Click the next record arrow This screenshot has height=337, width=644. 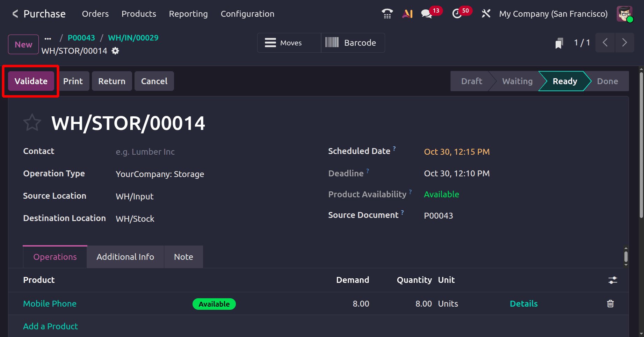coord(625,43)
